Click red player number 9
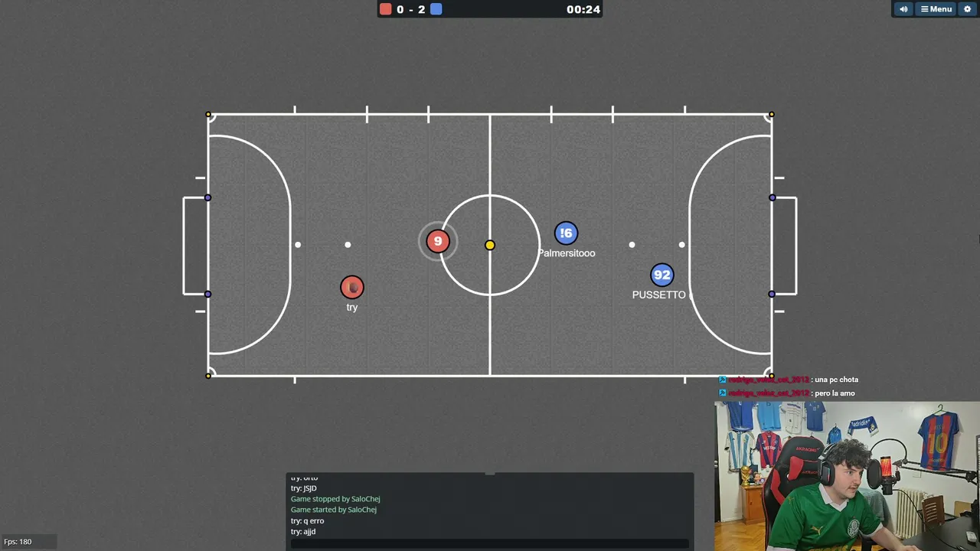Viewport: 980px width, 551px height. [x=438, y=242]
